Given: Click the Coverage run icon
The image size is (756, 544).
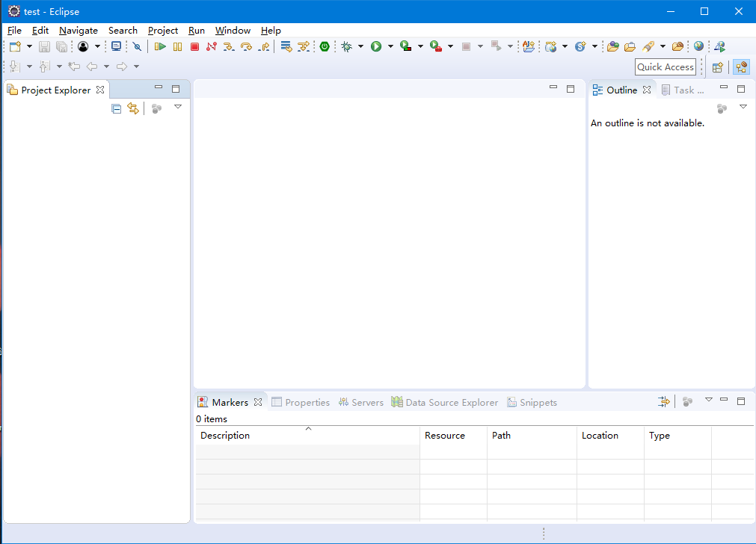Looking at the screenshot, I should 406,46.
